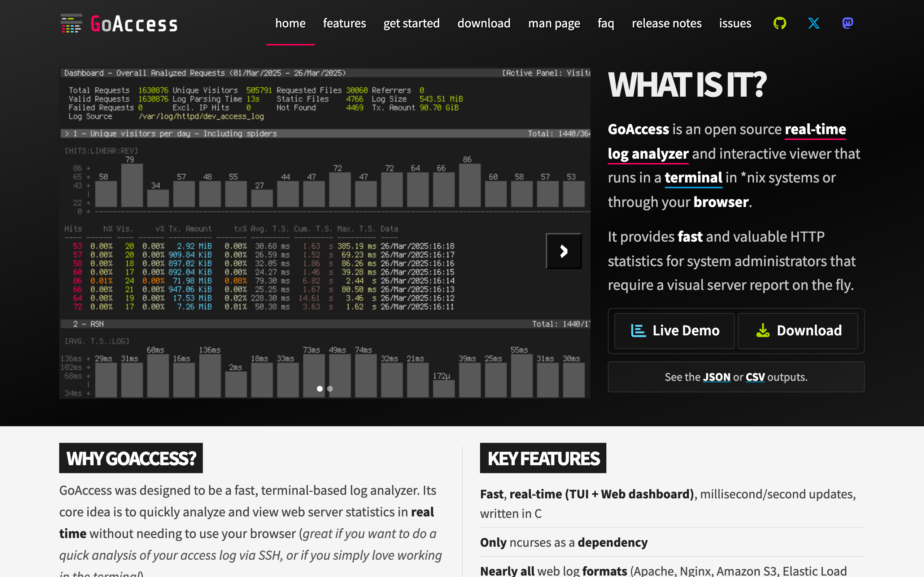Go to the features menu item
This screenshot has height=577, width=924.
[x=344, y=23]
